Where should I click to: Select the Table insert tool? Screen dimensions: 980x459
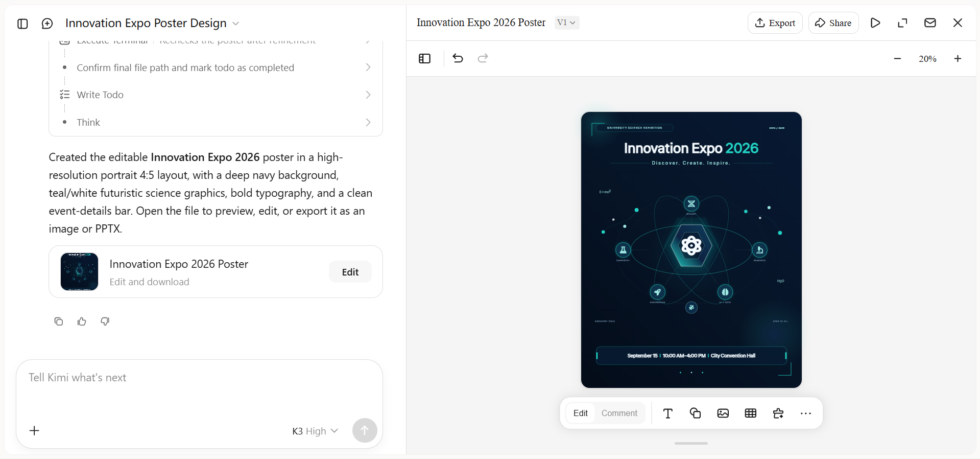point(750,413)
